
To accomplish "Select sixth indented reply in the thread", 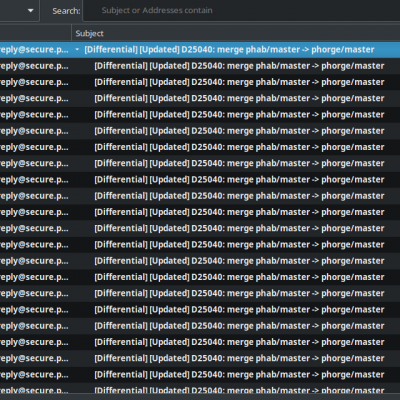I will (200, 147).
